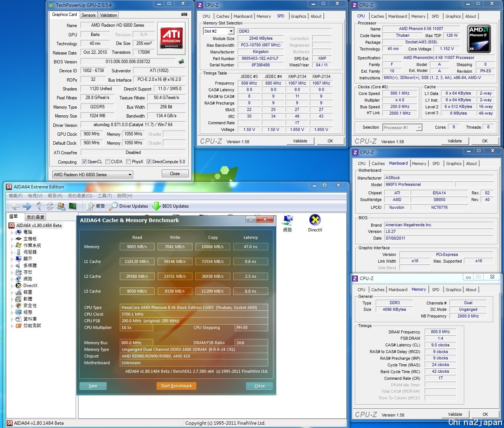
Task: Select the 資料庫 database tree icon
Action: tap(19, 319)
